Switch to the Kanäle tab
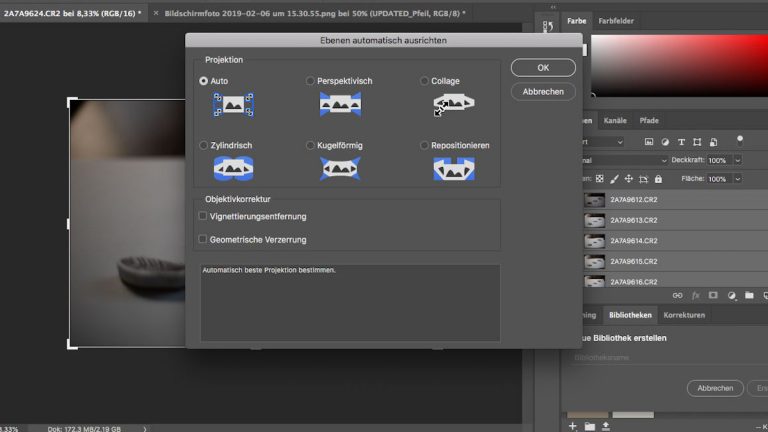This screenshot has width=768, height=432. pyautogui.click(x=615, y=121)
